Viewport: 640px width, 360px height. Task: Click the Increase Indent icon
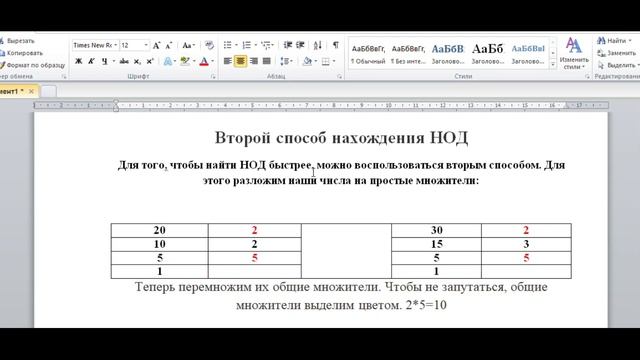tap(300, 45)
